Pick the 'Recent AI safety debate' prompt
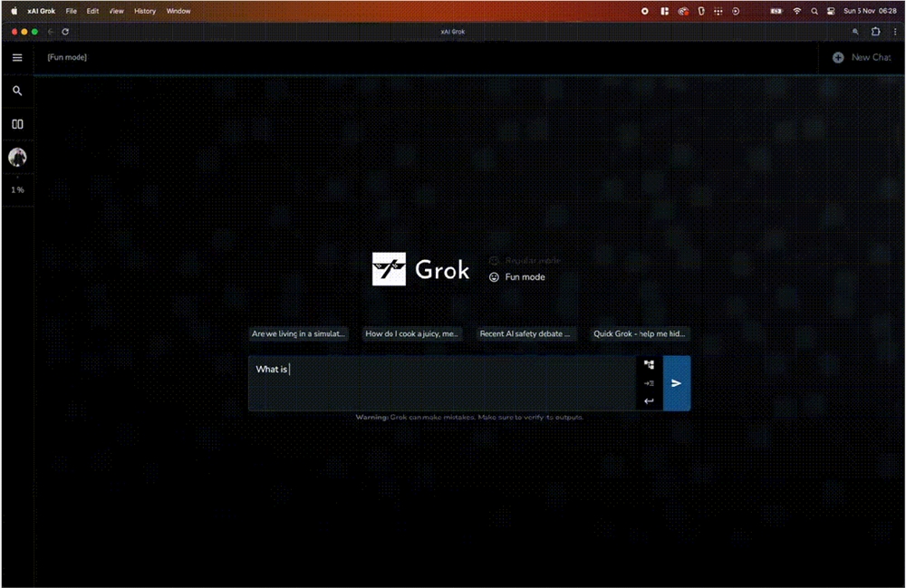Viewport: 906px width, 588px height. [x=525, y=333]
